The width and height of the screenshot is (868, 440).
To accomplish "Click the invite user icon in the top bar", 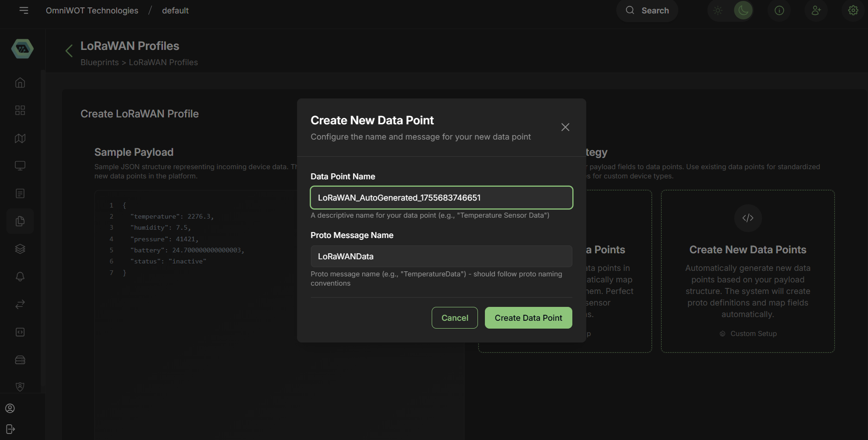I will tap(816, 10).
